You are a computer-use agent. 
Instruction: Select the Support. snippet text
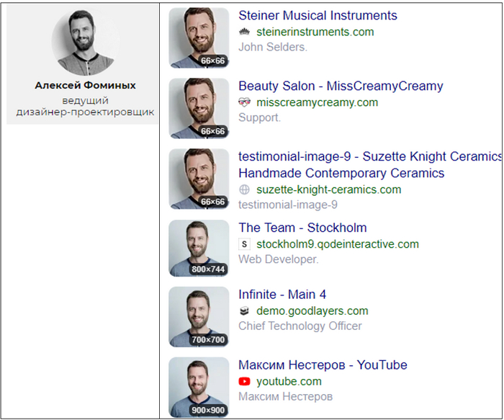click(260, 117)
